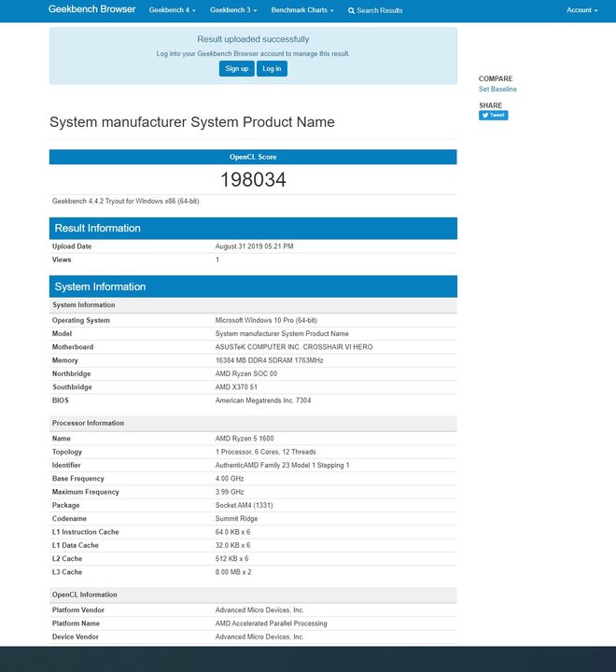
Task: Click the Tweet share button
Action: [x=494, y=116]
